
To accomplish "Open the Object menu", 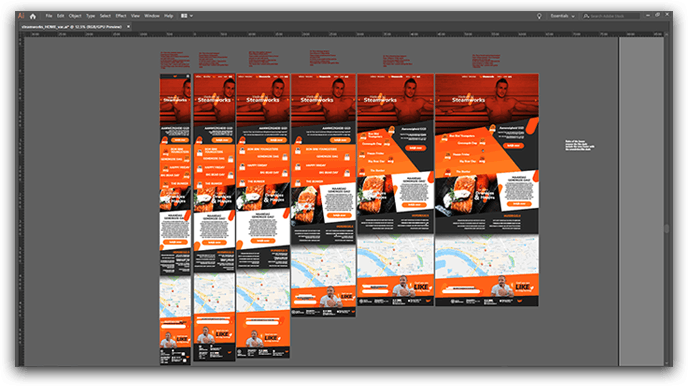I will [75, 16].
